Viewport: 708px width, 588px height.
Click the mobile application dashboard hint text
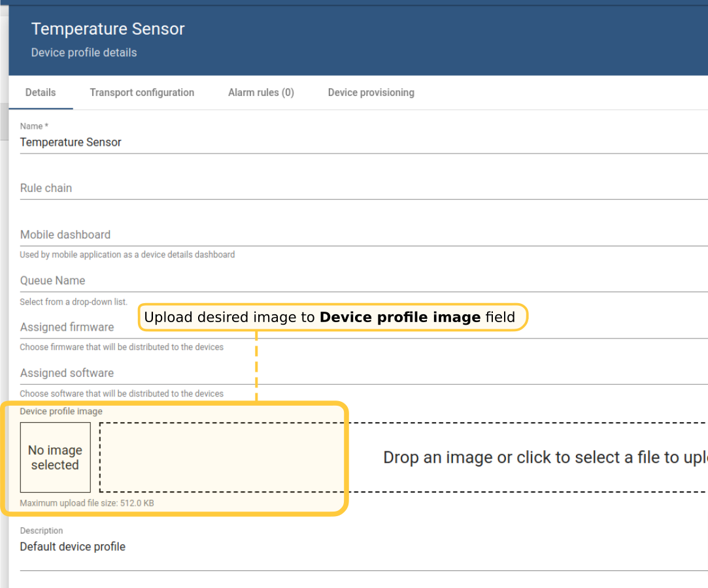point(127,255)
